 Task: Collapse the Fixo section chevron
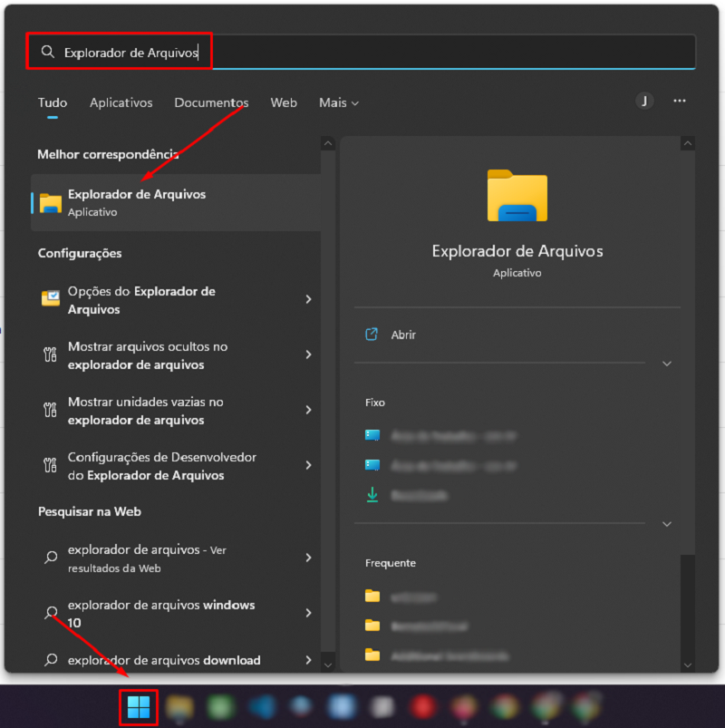[x=667, y=524]
